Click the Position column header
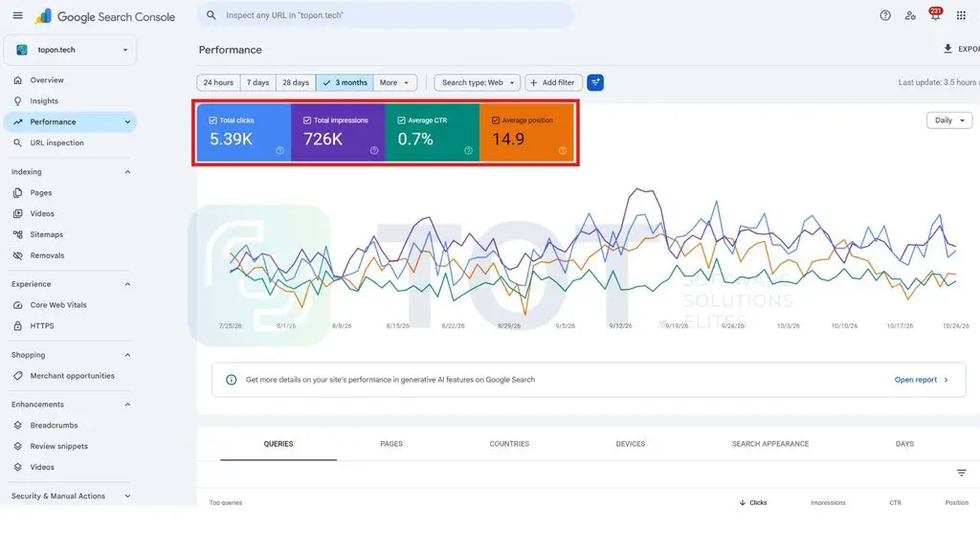The image size is (980, 551). [x=956, y=502]
